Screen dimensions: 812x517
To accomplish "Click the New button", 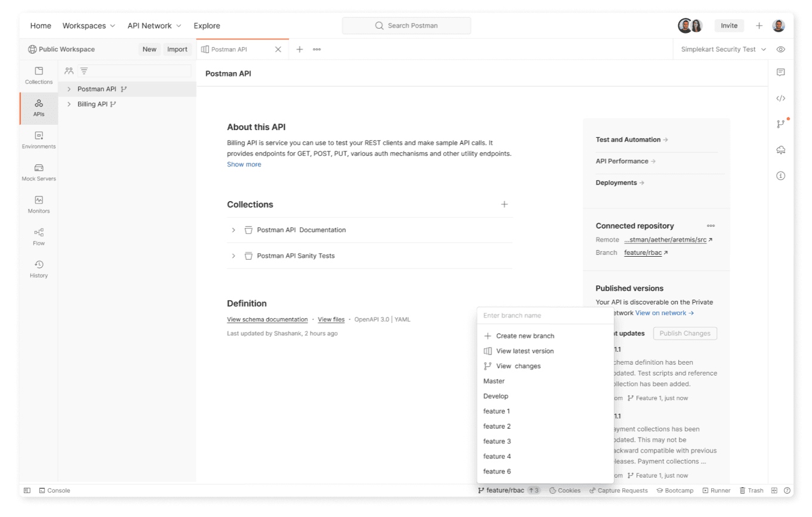I will 149,50.
